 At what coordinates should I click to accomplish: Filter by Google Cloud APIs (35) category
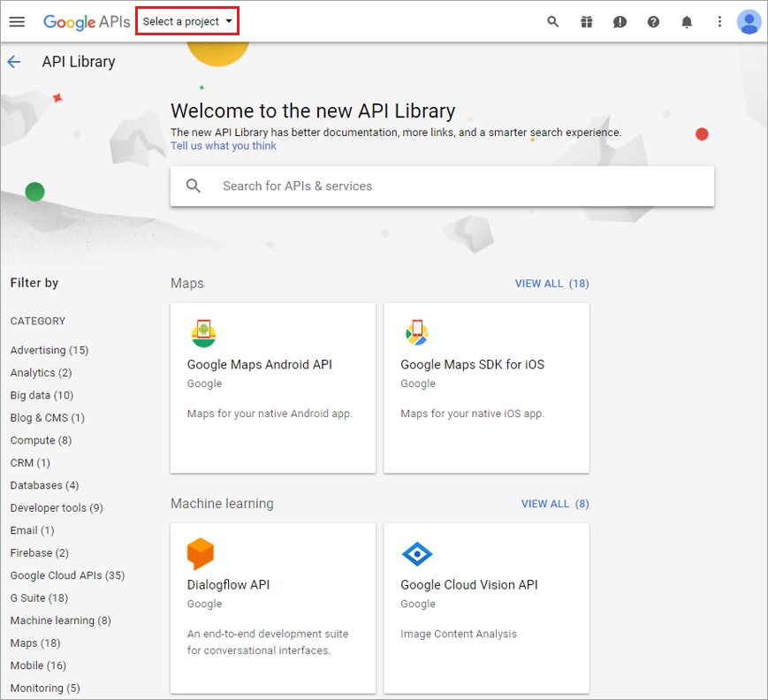tap(67, 575)
